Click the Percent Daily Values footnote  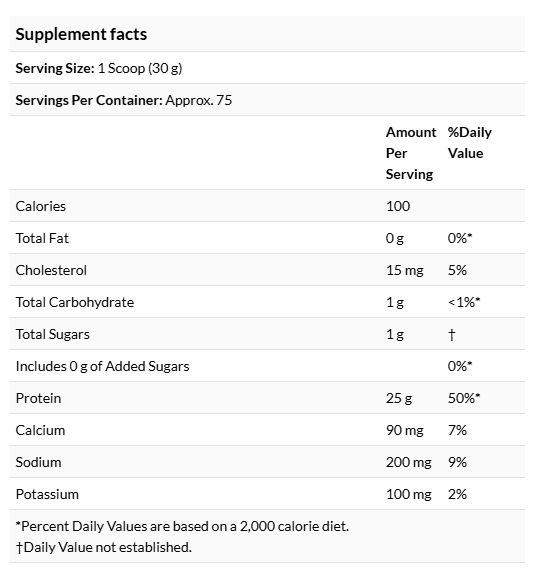pyautogui.click(x=182, y=526)
